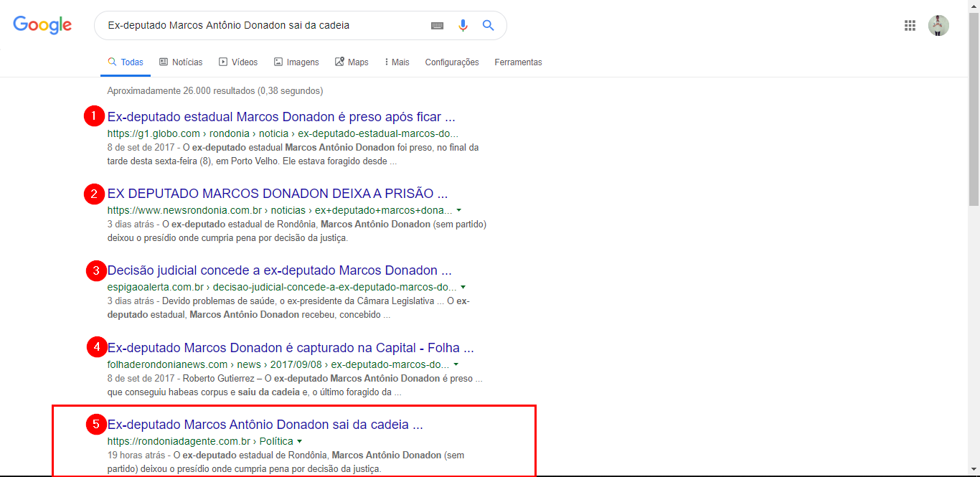
Task: Open the on-screen keyboard icon
Action: pyautogui.click(x=437, y=25)
